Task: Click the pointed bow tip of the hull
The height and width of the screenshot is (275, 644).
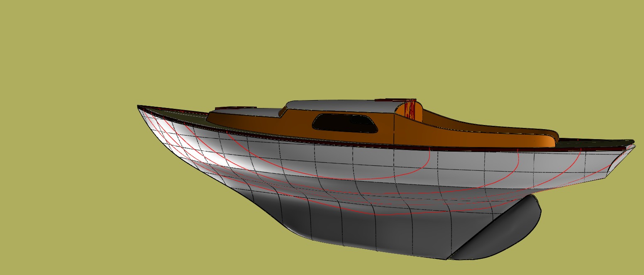Action: (139, 107)
